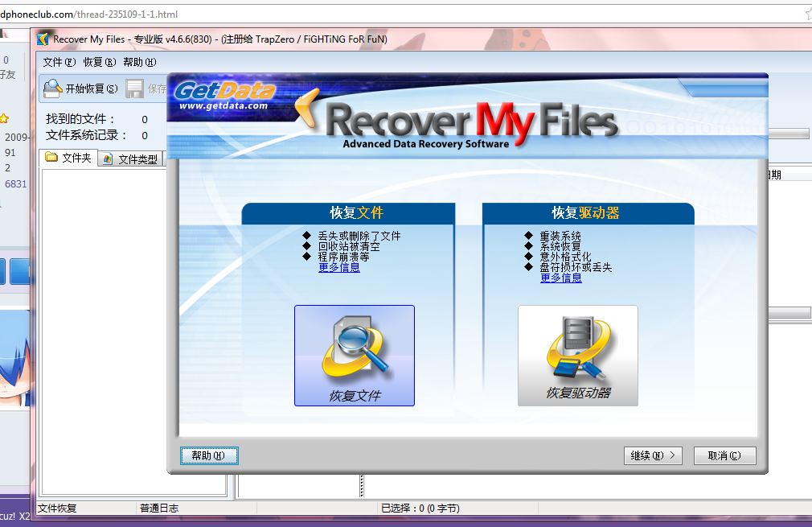
Task: Click the 开始恢复 toolbar magnifier icon
Action: click(x=52, y=89)
